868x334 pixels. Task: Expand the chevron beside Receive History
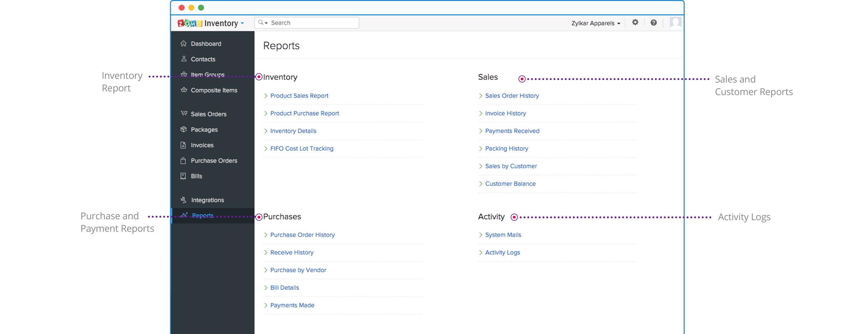click(x=266, y=252)
